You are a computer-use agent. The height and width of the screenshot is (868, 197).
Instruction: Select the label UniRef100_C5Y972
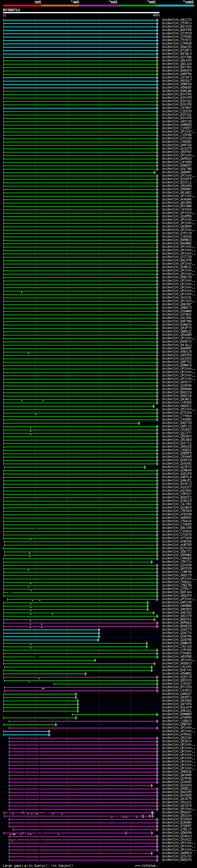(x=177, y=40)
